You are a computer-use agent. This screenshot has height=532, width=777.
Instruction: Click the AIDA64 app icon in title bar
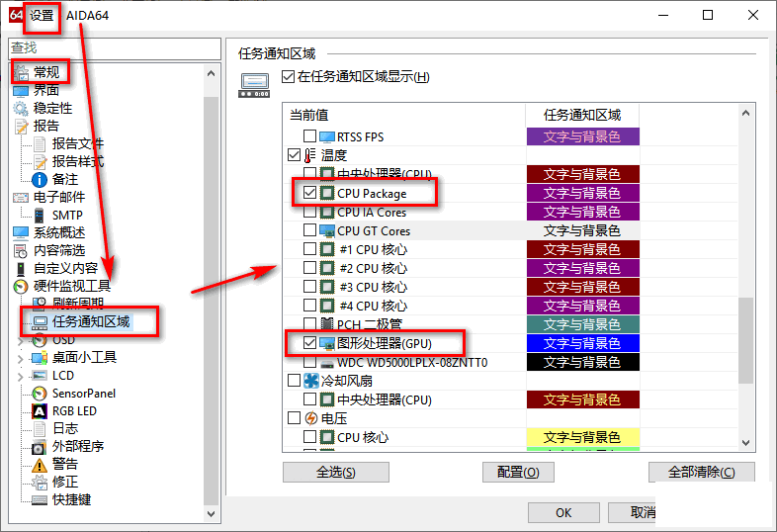(16, 15)
